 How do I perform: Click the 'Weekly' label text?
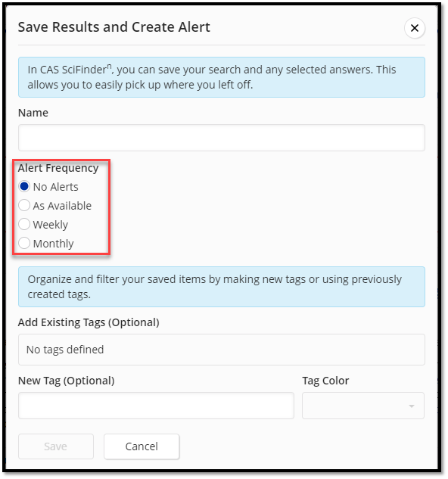point(51,225)
